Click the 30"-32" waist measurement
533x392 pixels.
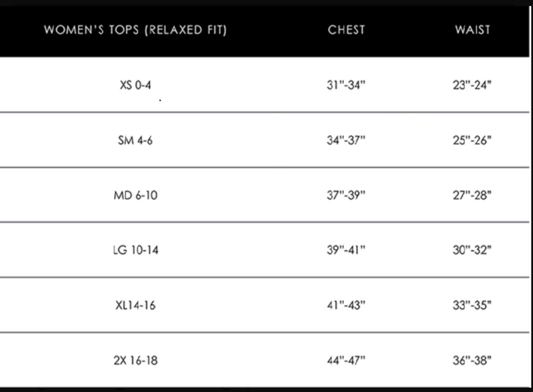[472, 250]
